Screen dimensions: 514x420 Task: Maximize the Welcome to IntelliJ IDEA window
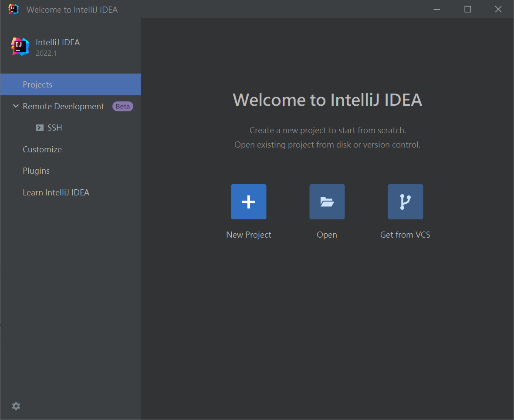point(468,9)
